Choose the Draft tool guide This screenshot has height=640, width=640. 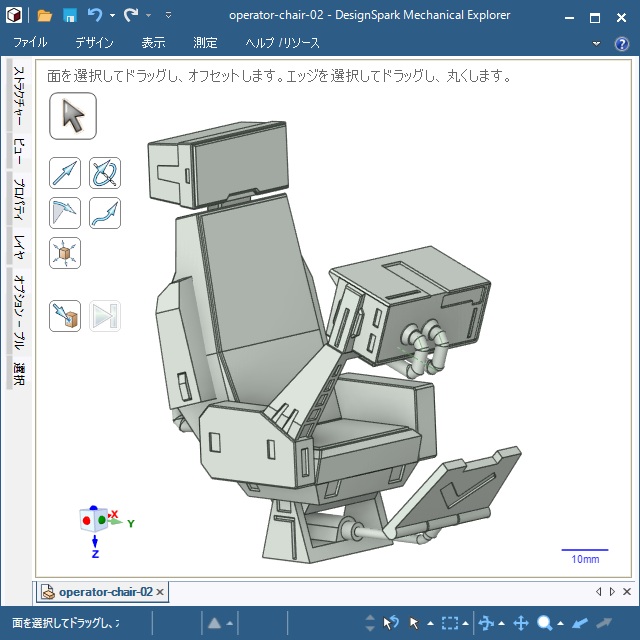pos(65,213)
